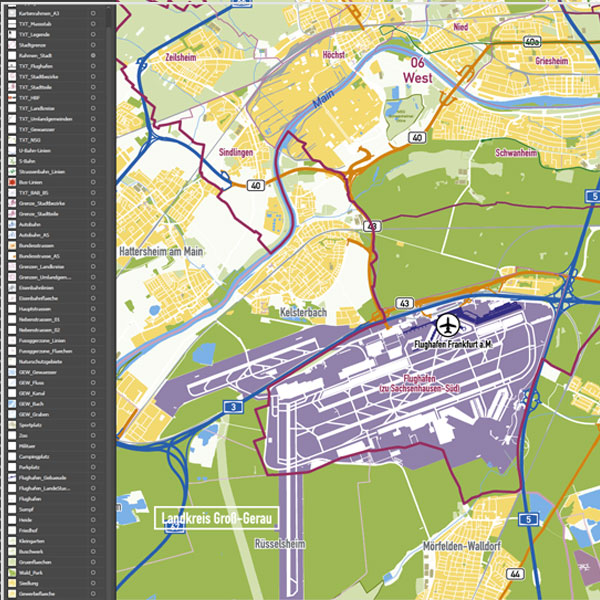This screenshot has width=600, height=600.
Task: Select the Nebenstrassen_01 layer name
Action: (x=39, y=320)
